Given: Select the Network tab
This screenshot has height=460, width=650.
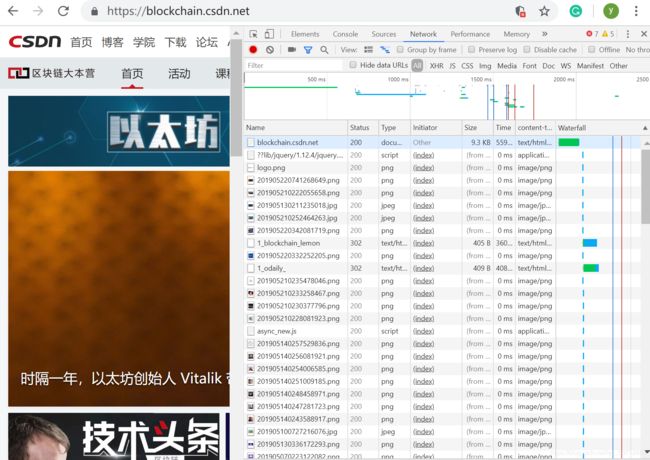Looking at the screenshot, I should (x=423, y=34).
